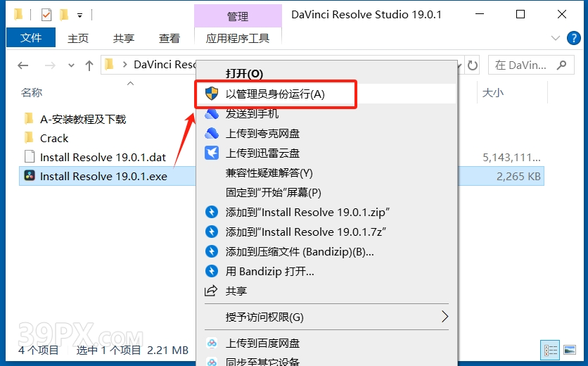588x366 pixels.
Task: Expand the ribbon with the chevron
Action: click(556, 38)
